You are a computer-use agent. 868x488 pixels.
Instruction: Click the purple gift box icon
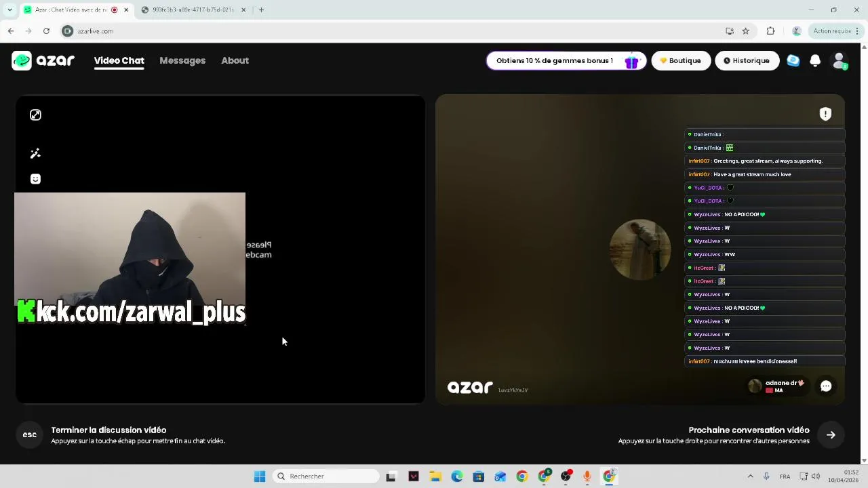tap(631, 62)
